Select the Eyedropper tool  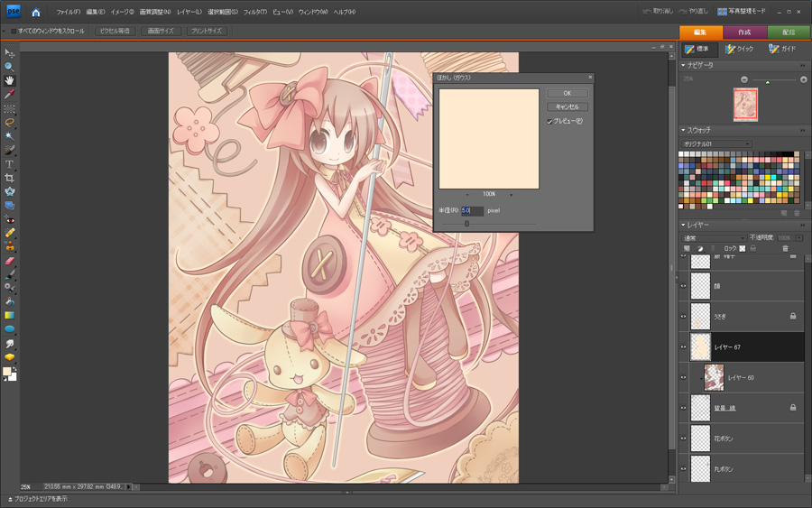(9, 95)
